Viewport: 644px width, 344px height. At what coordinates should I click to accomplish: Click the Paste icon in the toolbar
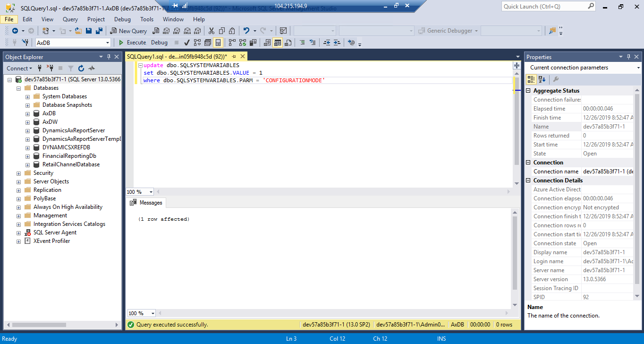(x=232, y=31)
